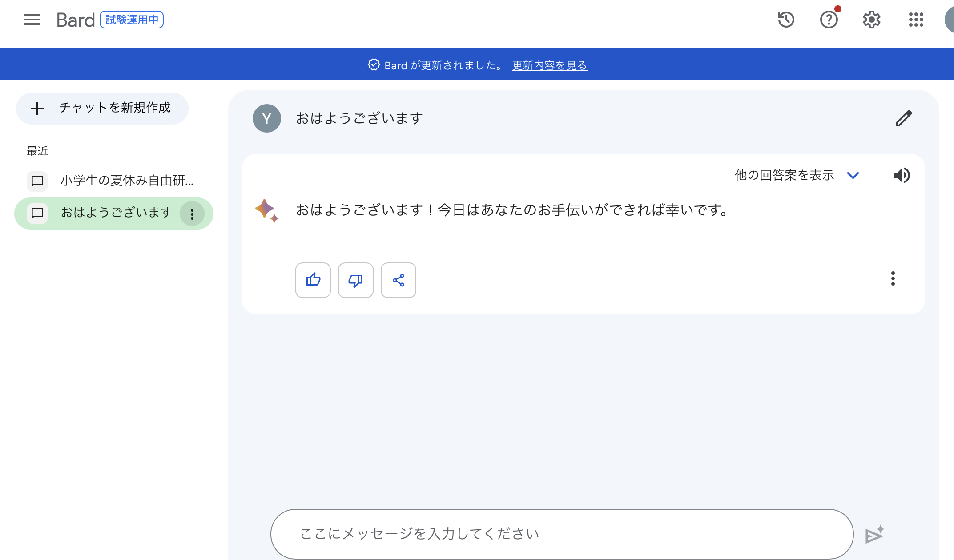This screenshot has height=560, width=954.
Task: Listen to response with speaker icon
Action: pos(902,175)
